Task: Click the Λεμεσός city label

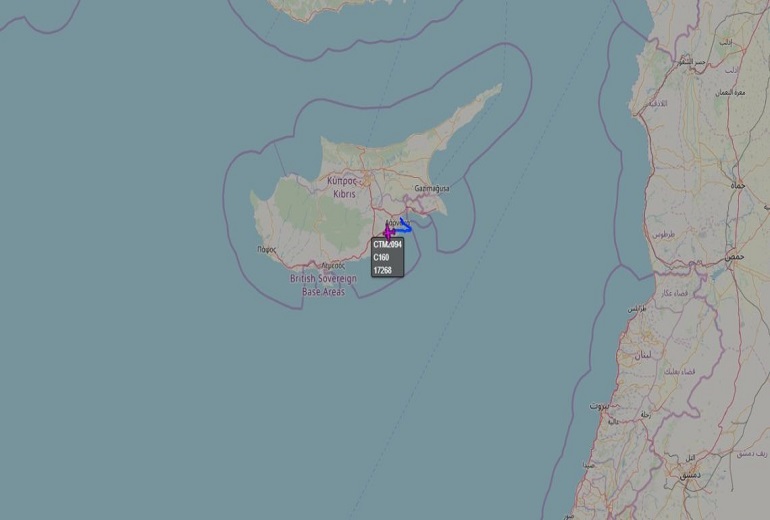Action: tap(333, 266)
